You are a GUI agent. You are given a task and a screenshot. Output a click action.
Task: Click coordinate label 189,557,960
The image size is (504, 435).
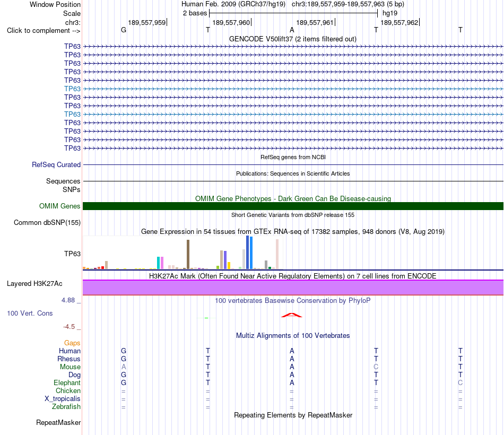click(231, 22)
